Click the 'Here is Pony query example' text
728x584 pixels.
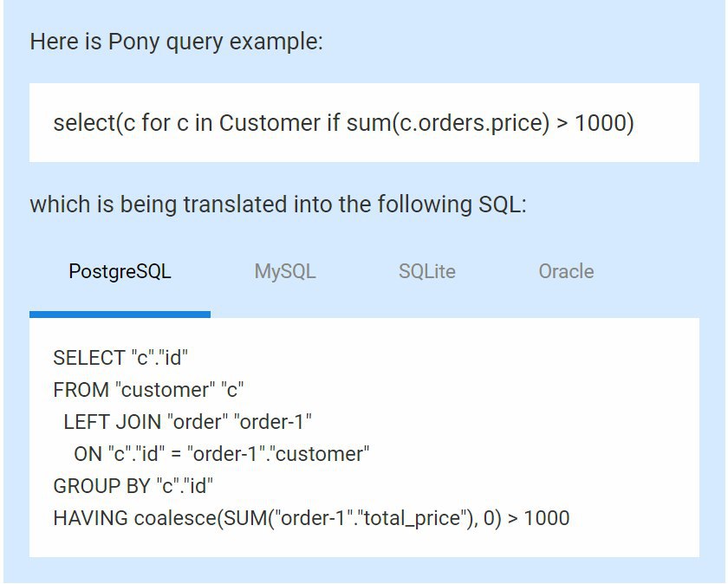(x=177, y=42)
